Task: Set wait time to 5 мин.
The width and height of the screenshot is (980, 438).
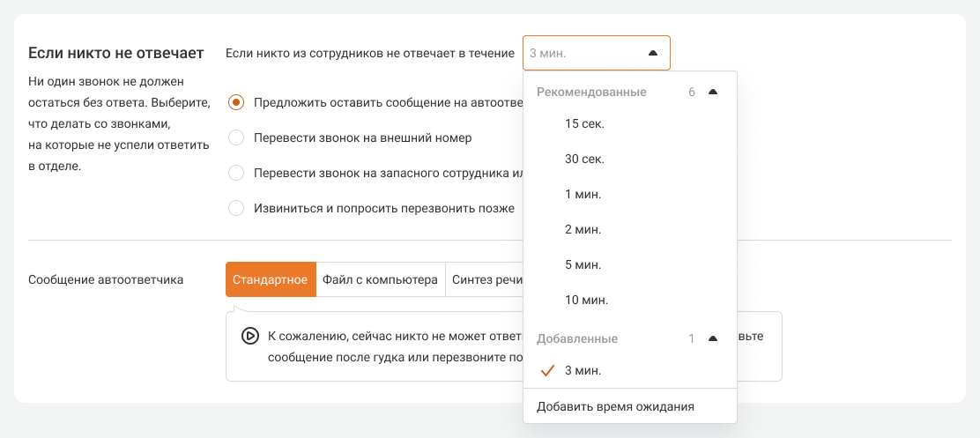Action: click(x=583, y=264)
